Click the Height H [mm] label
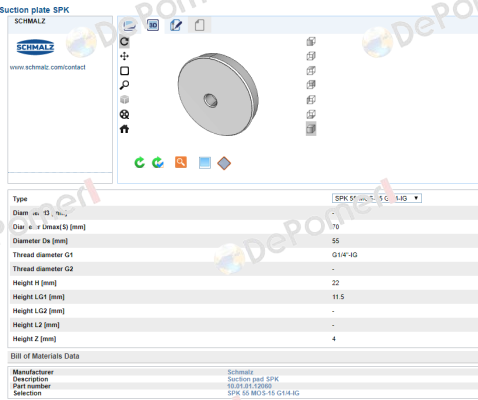478x400 pixels. coord(35,283)
